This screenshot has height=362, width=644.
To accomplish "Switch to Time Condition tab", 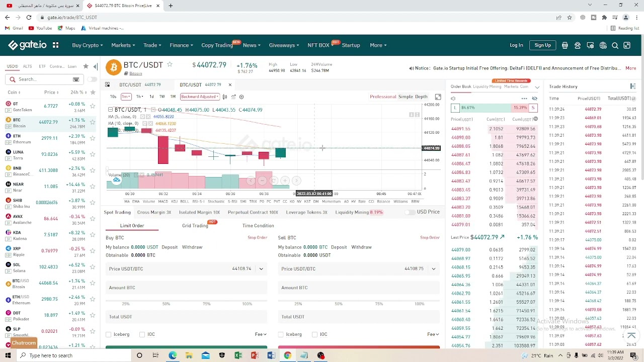I will (x=258, y=226).
